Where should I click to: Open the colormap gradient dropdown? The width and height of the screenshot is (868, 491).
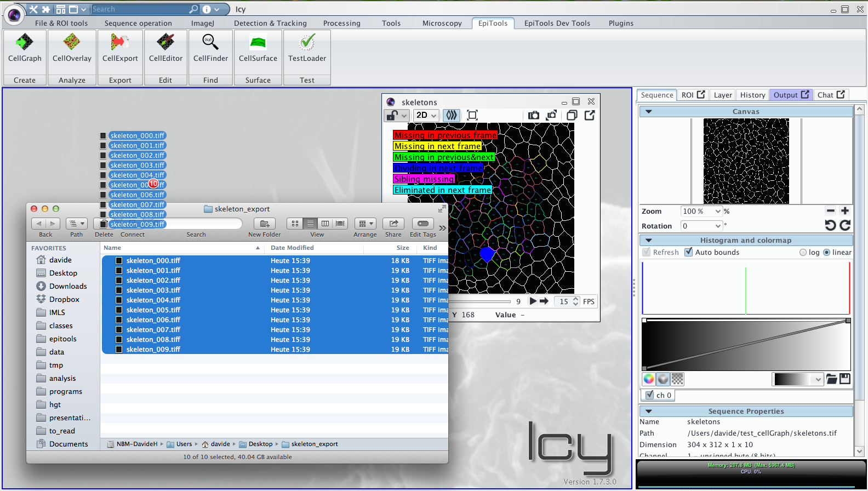798,379
